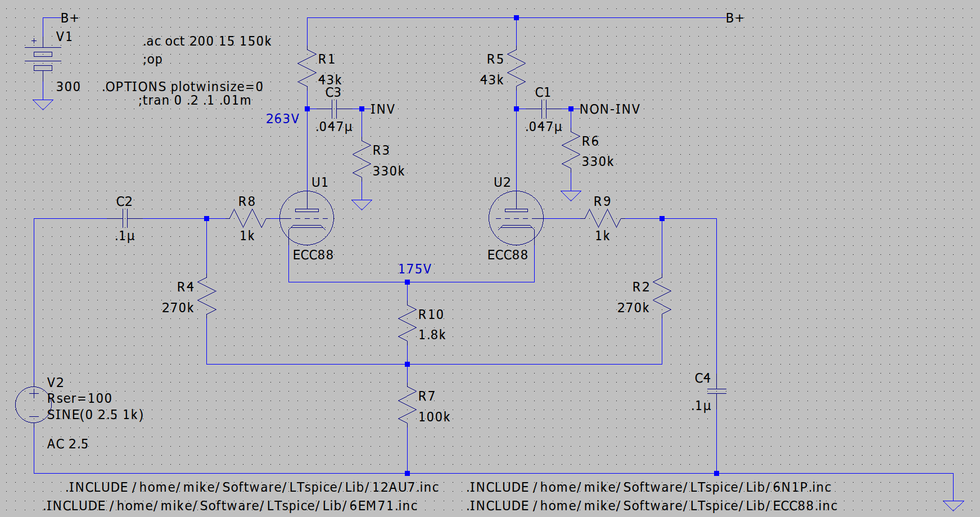
Task: Click the ECC88 label under U2
Action: pos(508,255)
